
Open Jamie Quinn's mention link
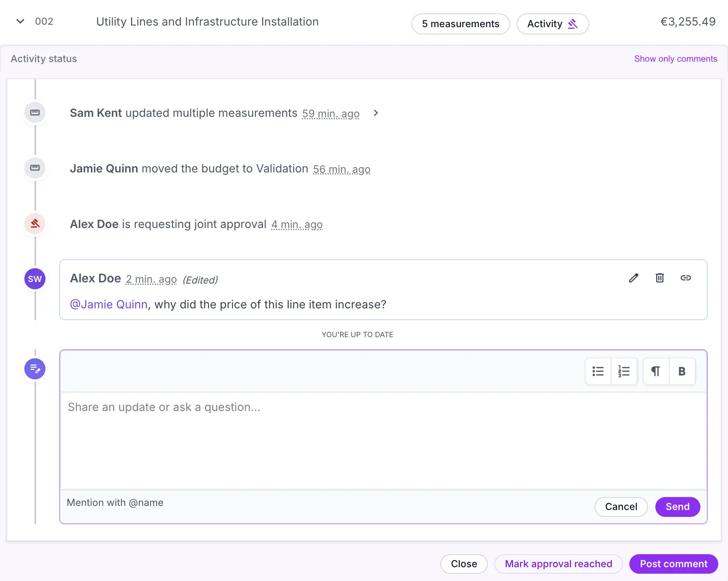click(x=108, y=304)
